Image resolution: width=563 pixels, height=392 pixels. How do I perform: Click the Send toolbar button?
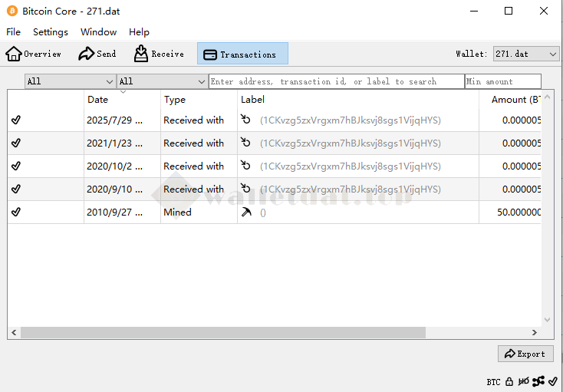pyautogui.click(x=97, y=54)
